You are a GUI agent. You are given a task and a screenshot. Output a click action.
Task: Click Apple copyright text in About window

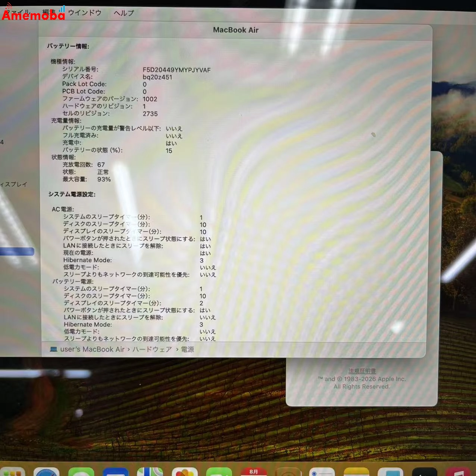click(361, 383)
